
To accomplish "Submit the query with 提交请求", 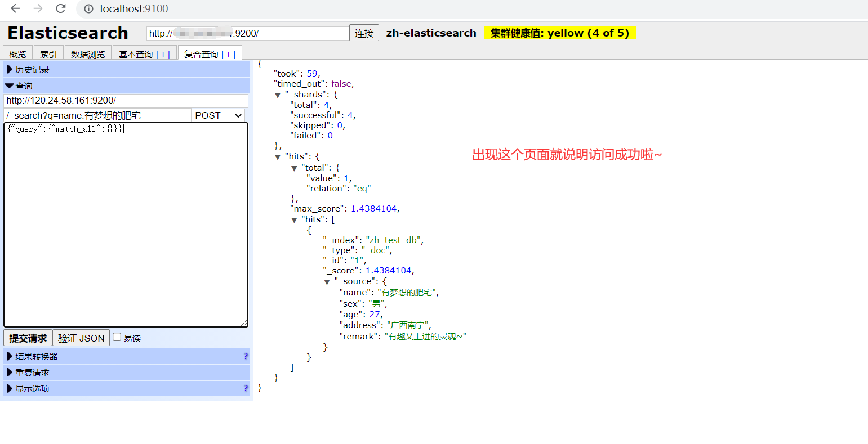I will 28,338.
